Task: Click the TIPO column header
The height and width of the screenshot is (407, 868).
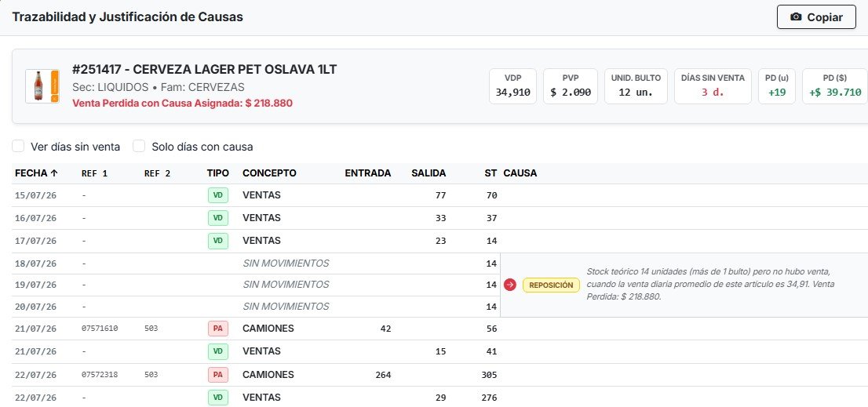Action: tap(217, 173)
